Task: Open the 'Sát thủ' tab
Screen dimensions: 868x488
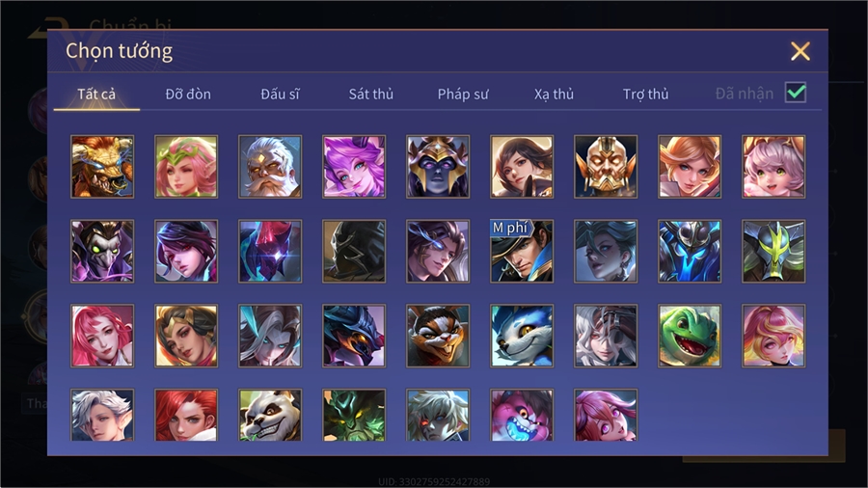Action: coord(371,95)
